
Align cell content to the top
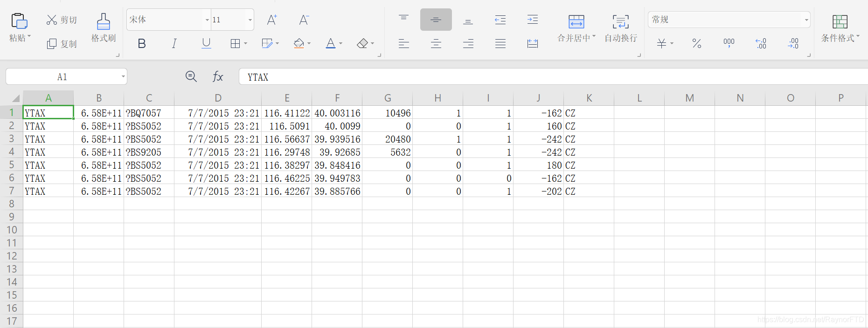point(404,17)
